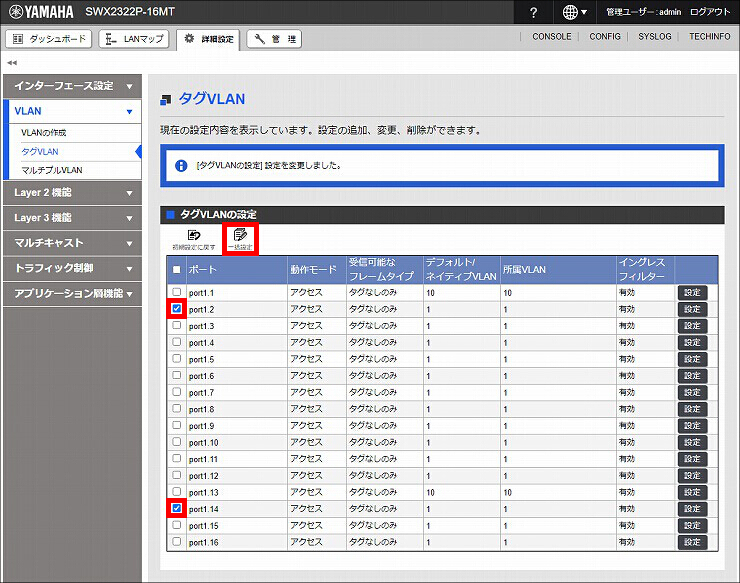
Task: Click the タグVLAN page heading
Action: pyautogui.click(x=211, y=99)
